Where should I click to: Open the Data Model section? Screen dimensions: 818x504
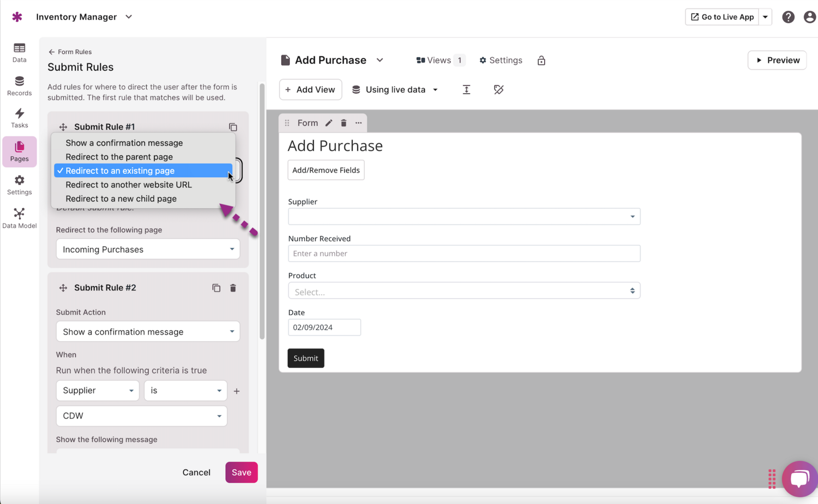click(20, 218)
